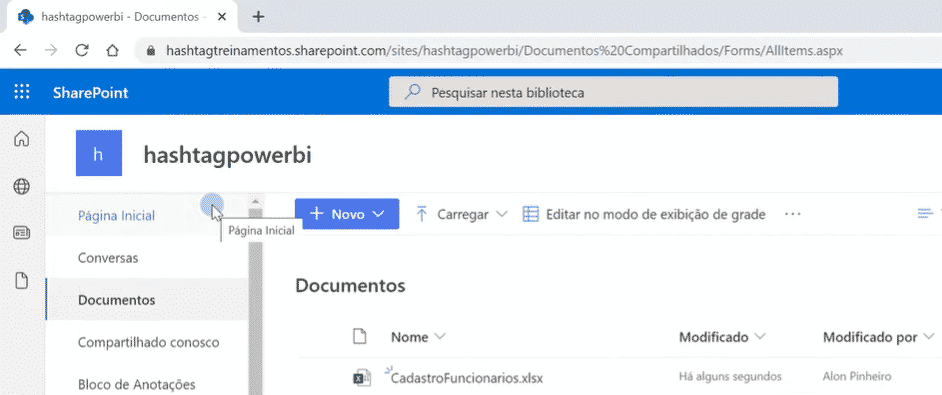942x395 pixels.
Task: Open the Novo dropdown button
Action: [x=347, y=214]
